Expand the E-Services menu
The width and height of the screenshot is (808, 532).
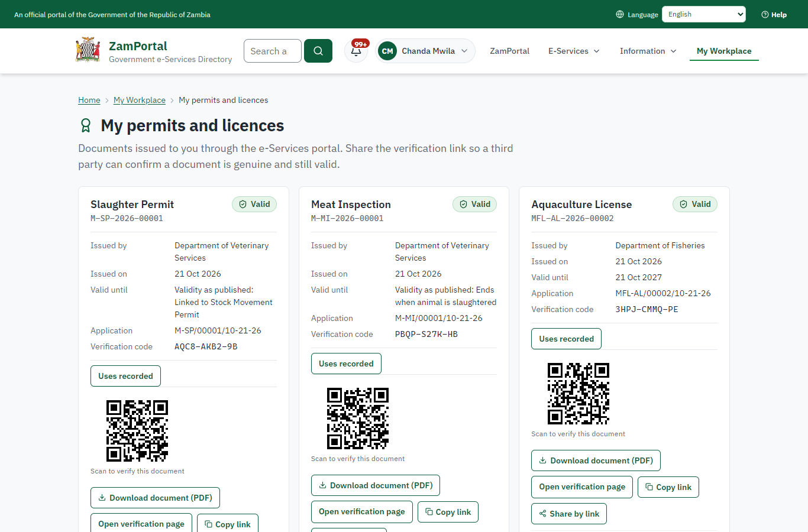coord(574,51)
